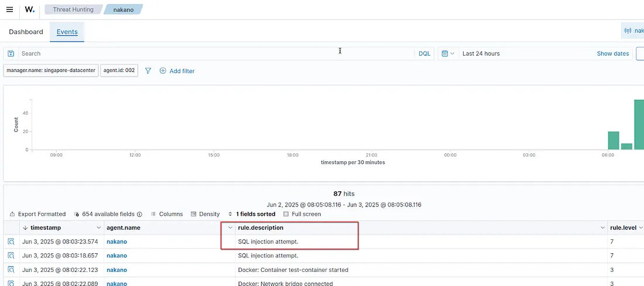644x286 pixels.
Task: Open the hamburger navigation menu
Action: [x=9, y=9]
